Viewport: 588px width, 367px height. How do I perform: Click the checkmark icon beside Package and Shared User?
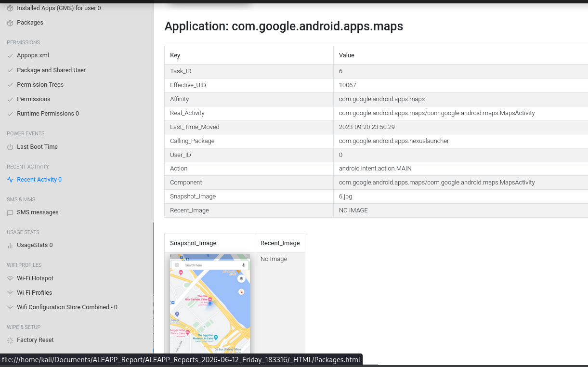(x=10, y=70)
